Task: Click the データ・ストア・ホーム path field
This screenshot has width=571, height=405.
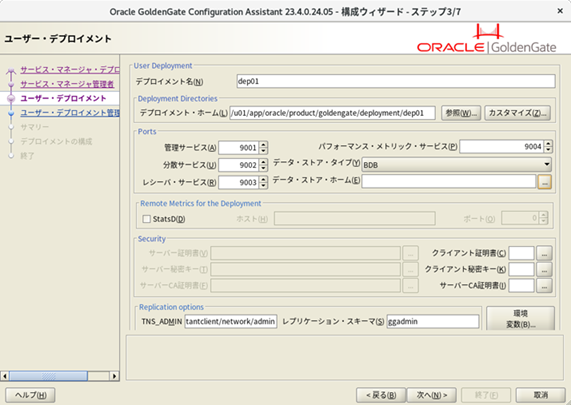Action: point(449,181)
